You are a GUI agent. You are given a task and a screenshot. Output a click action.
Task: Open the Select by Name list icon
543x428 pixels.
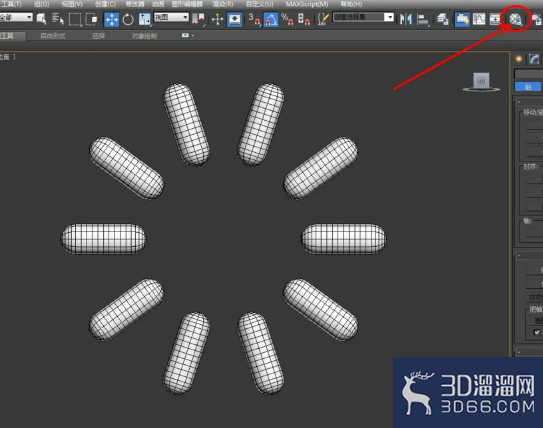click(58, 18)
